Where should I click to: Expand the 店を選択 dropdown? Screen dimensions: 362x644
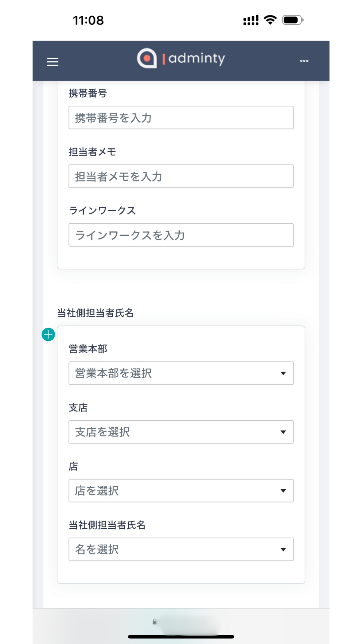[x=181, y=490]
